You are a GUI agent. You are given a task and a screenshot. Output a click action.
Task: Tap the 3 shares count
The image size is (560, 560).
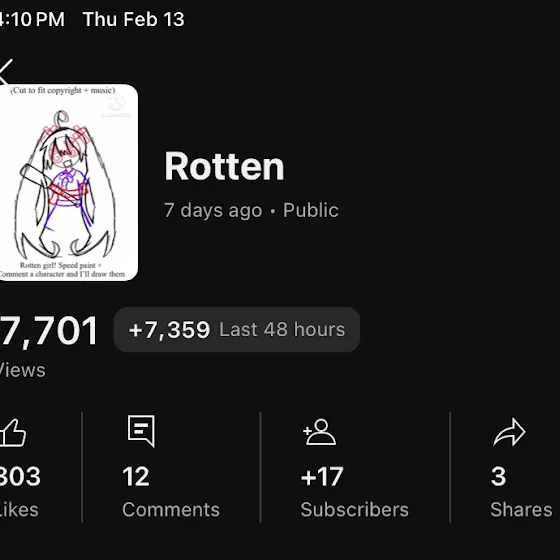click(499, 476)
